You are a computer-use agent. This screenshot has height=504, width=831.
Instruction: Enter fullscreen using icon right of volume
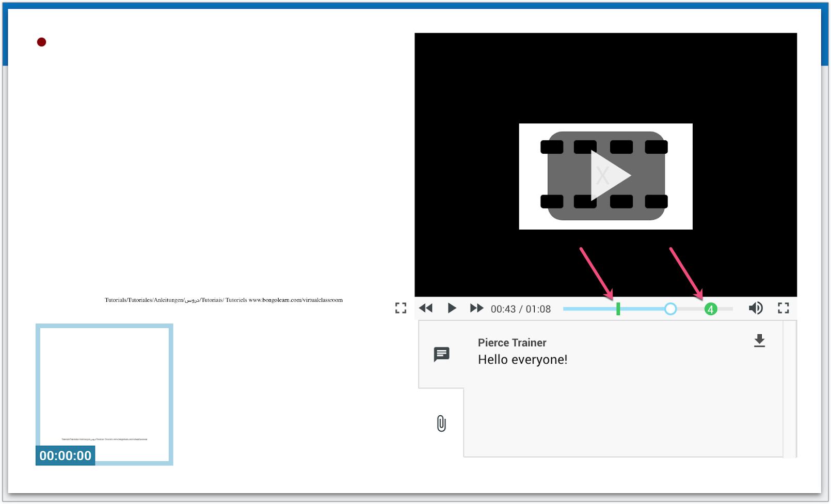[x=784, y=308]
